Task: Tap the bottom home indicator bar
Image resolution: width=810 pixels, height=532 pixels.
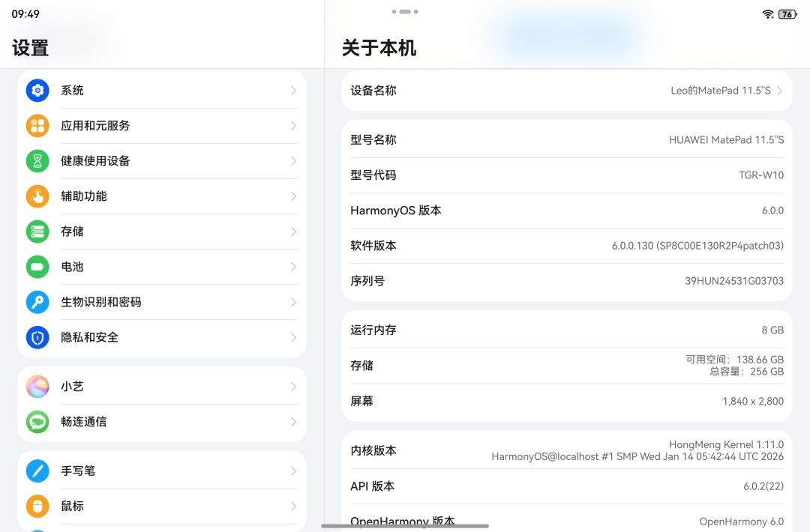Action: (x=405, y=526)
